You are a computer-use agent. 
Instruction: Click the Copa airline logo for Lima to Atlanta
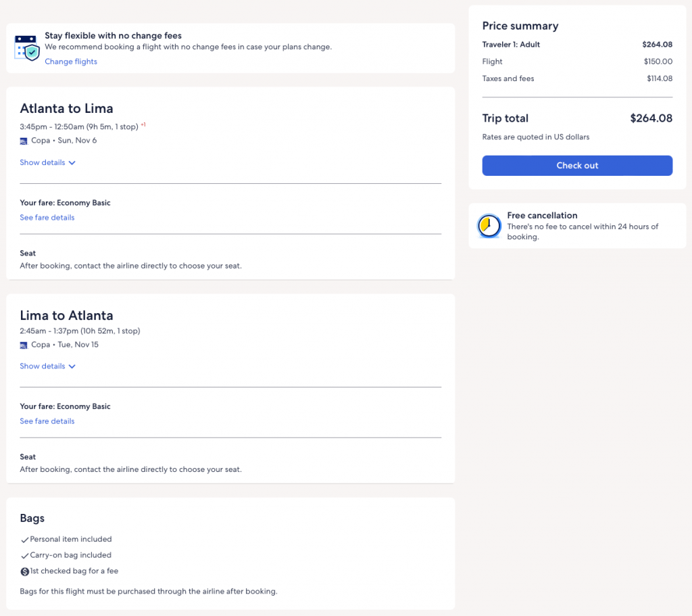pos(24,345)
